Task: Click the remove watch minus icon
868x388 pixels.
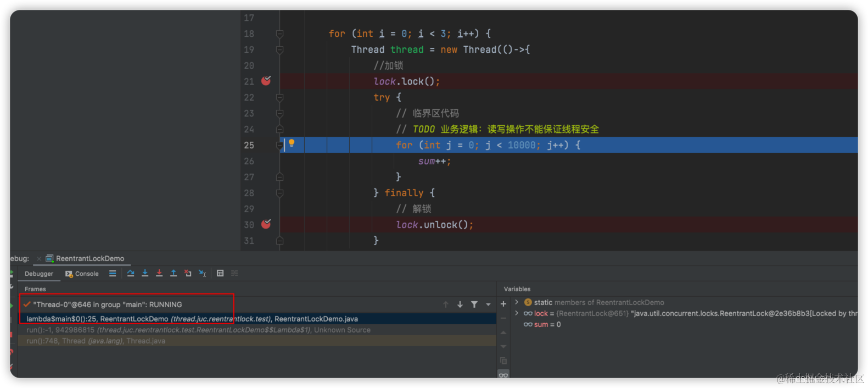Action: click(x=503, y=318)
